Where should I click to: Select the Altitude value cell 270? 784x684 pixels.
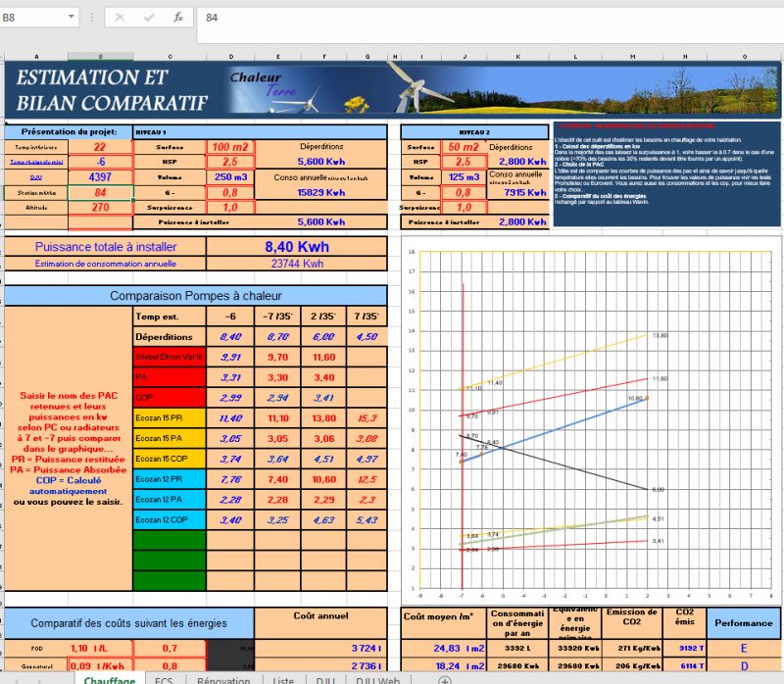pos(100,207)
